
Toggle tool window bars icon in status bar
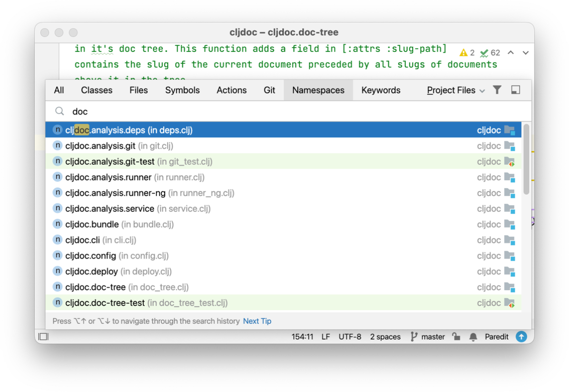pos(44,336)
